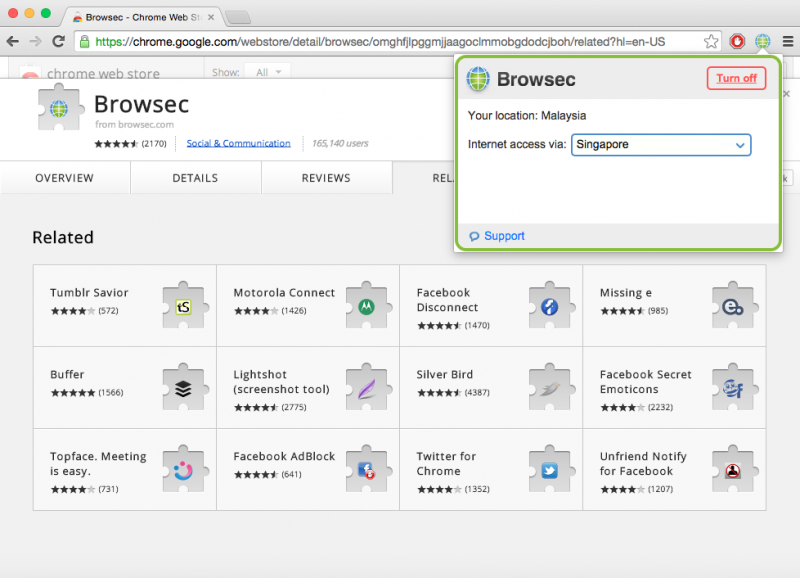Image resolution: width=800 pixels, height=578 pixels.
Task: Close the extension detail overlay X
Action: click(x=786, y=94)
